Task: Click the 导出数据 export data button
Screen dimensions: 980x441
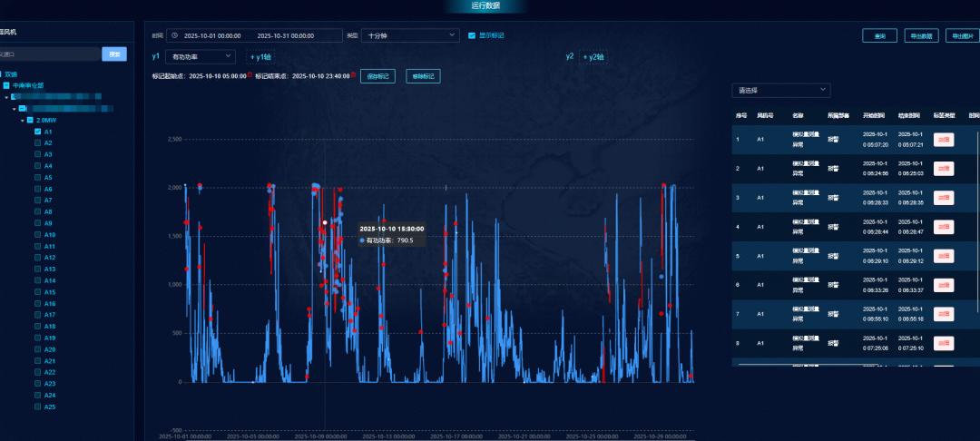Action: (x=921, y=36)
